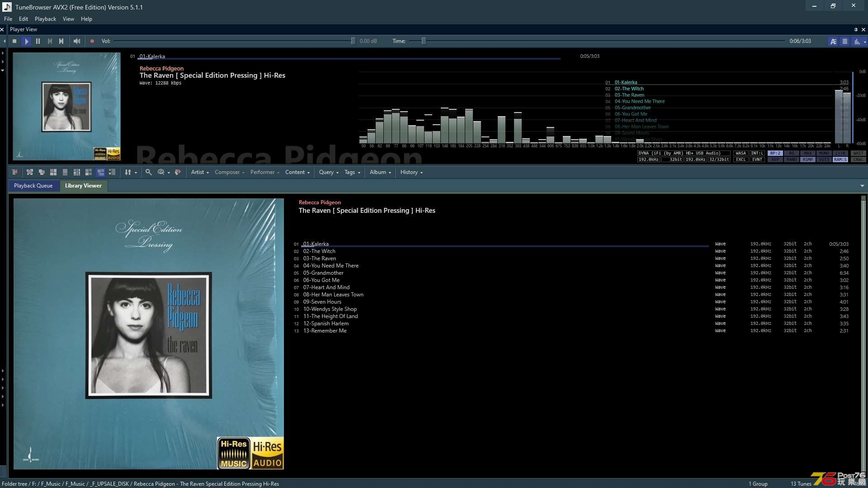Toggle the playlist lines icon in player bar
The height and width of the screenshot is (488, 868).
click(x=844, y=41)
